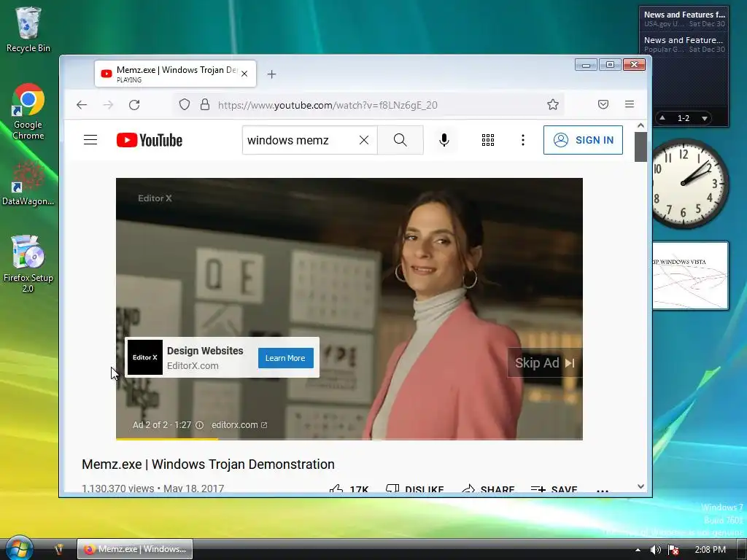This screenshot has width=747, height=560.
Task: Click the Firefox forward arrow
Action: tap(109, 105)
